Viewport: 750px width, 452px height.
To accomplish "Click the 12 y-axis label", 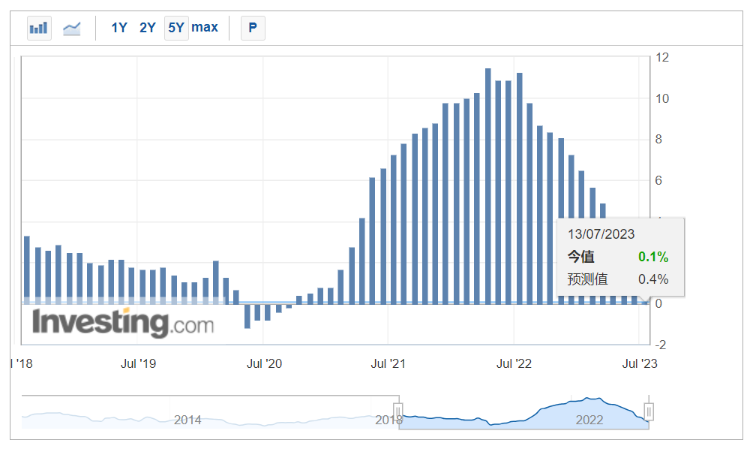I will coord(662,58).
